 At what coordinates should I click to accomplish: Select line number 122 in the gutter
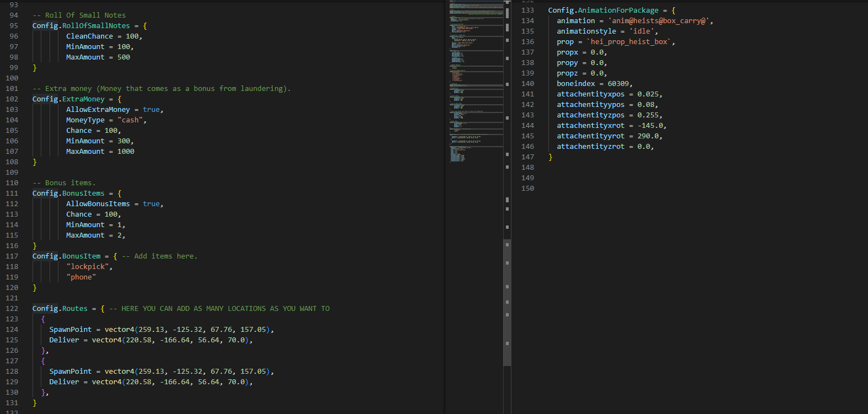[12, 309]
